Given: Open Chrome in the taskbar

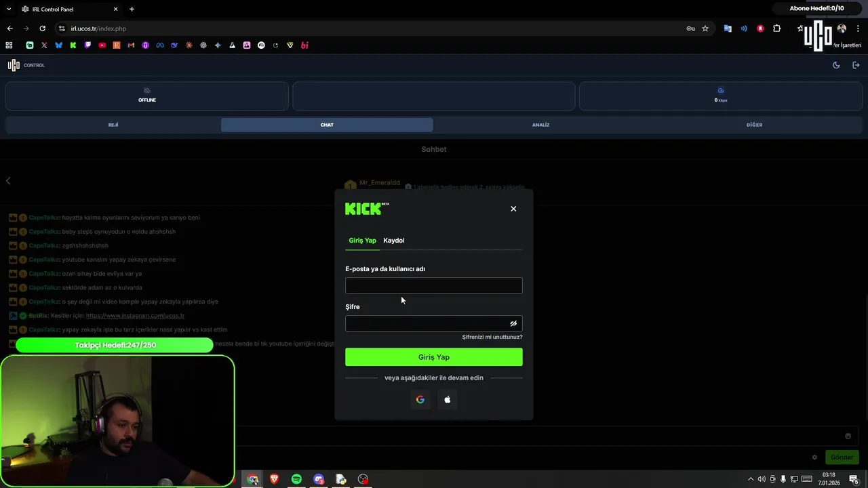Looking at the screenshot, I should (253, 479).
